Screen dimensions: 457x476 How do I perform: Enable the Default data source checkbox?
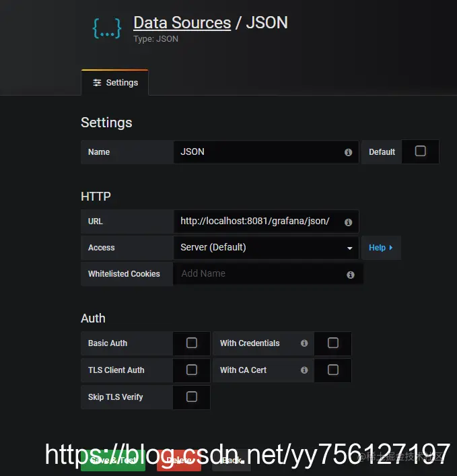[420, 151]
